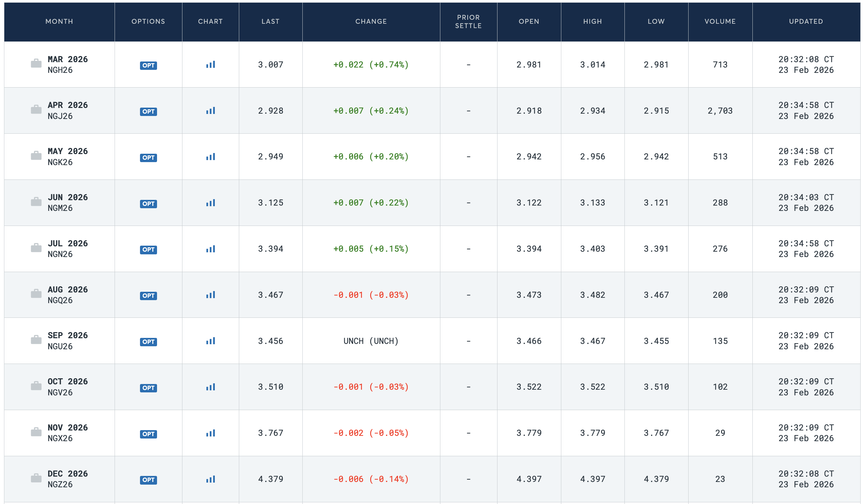Click the CHANGE column header
This screenshot has height=504, width=864.
tap(371, 21)
